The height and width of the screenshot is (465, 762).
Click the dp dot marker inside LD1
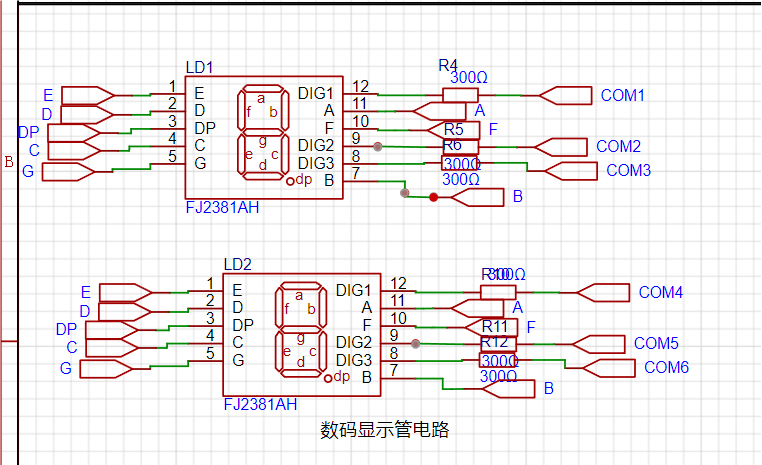(x=290, y=181)
